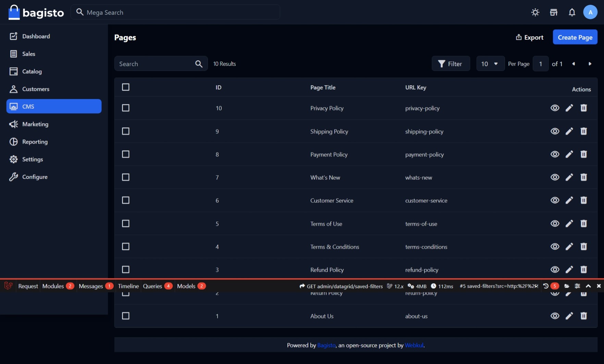Edit the Refund Policy page
Viewport: 604px width, 364px height.
(569, 270)
